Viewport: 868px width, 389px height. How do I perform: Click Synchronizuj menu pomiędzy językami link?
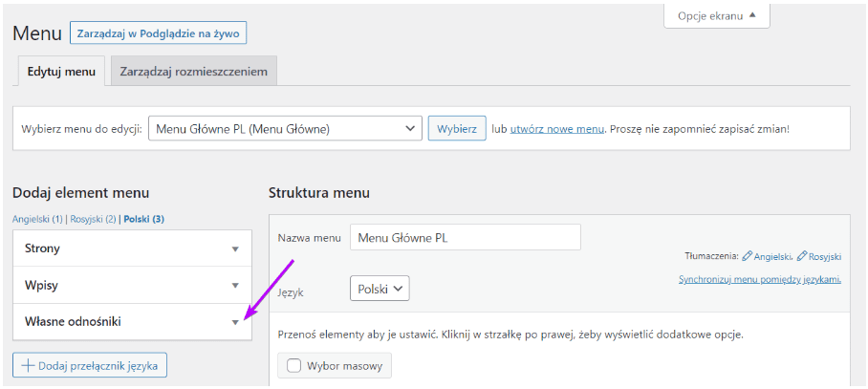click(760, 279)
